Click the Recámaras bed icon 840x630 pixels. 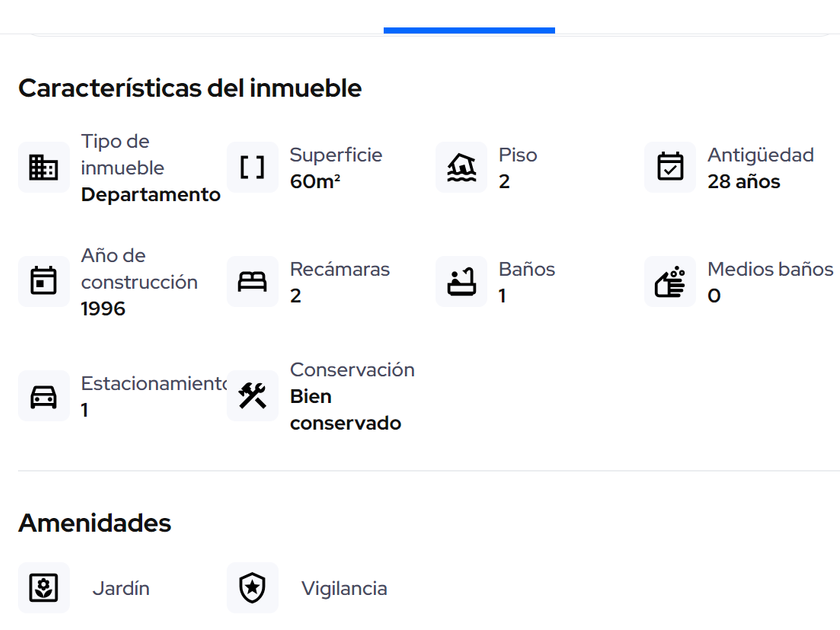(253, 281)
